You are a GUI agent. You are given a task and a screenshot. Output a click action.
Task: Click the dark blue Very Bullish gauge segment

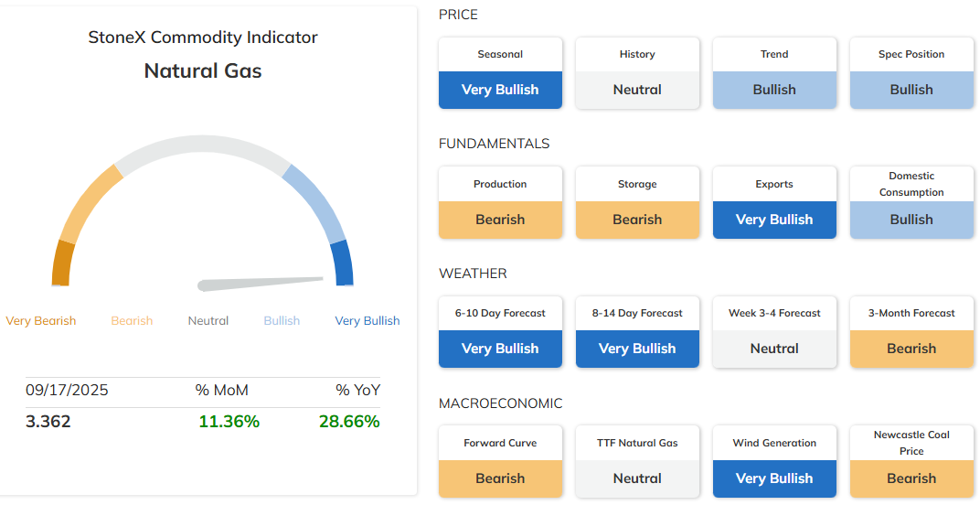[x=343, y=263]
